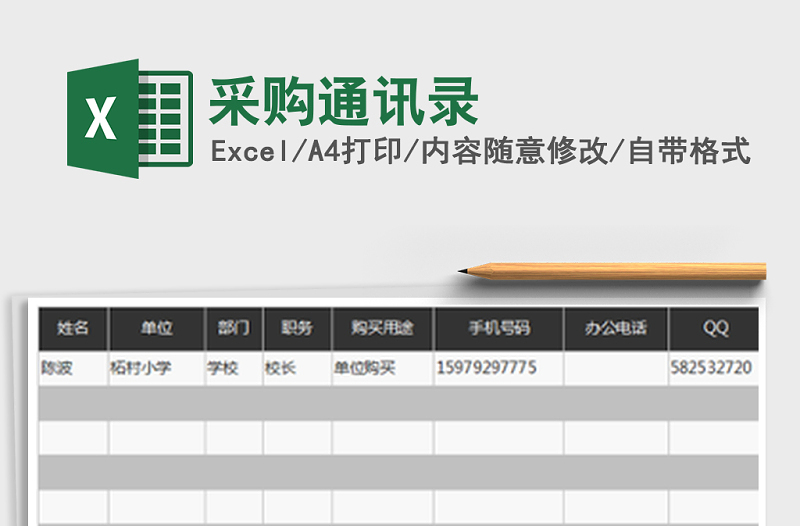The width and height of the screenshot is (800, 526).
Task: Select the 部门 column header
Action: (234, 328)
